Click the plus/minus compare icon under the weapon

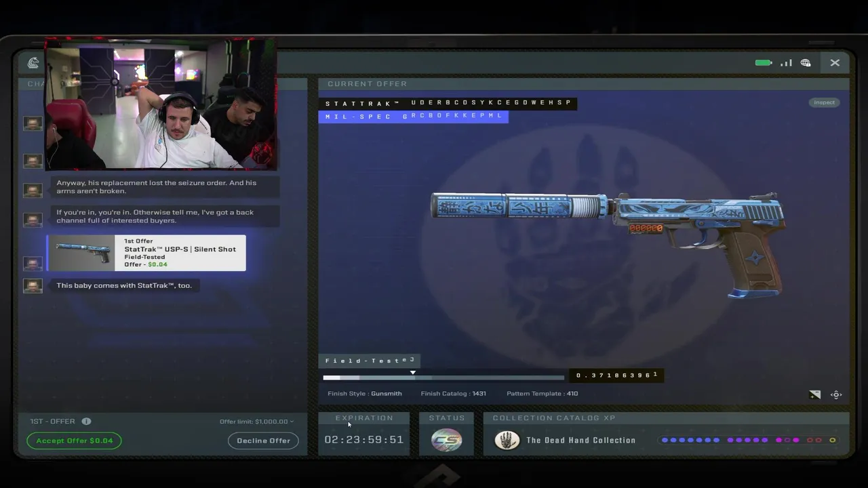pos(814,394)
